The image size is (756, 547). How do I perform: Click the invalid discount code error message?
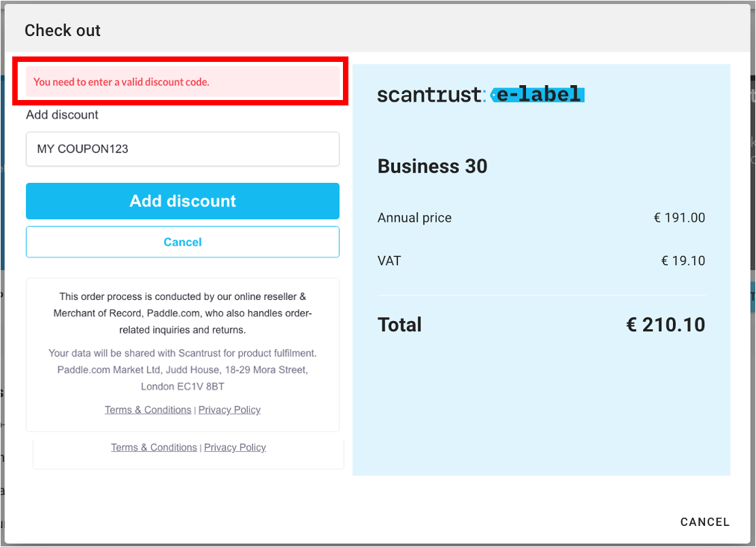121,82
